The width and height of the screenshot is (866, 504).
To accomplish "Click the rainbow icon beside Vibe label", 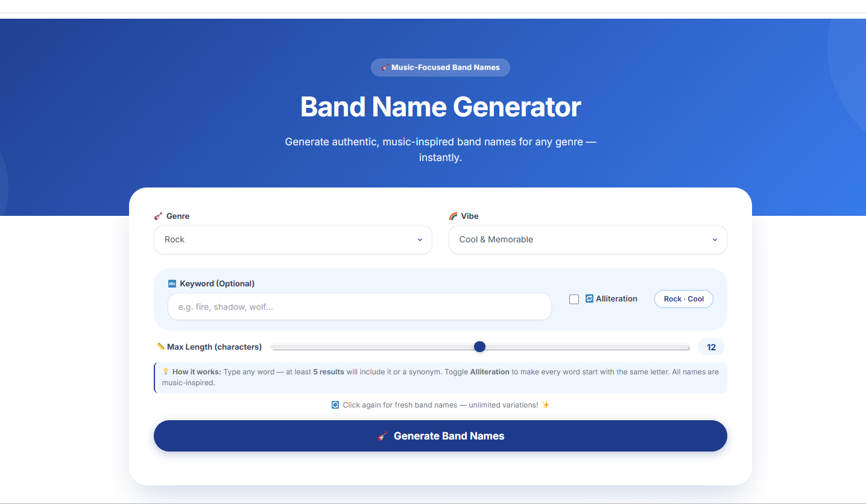I will (x=453, y=216).
